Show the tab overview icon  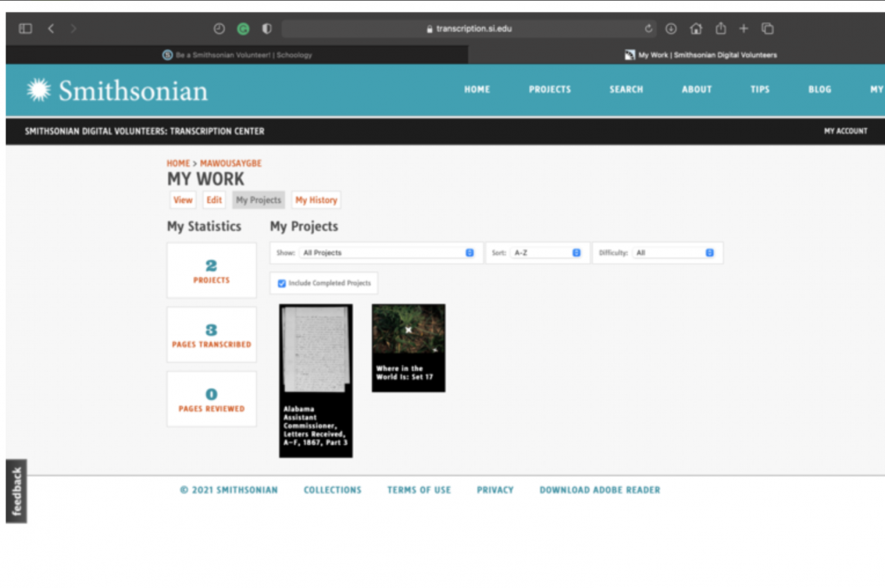point(767,28)
